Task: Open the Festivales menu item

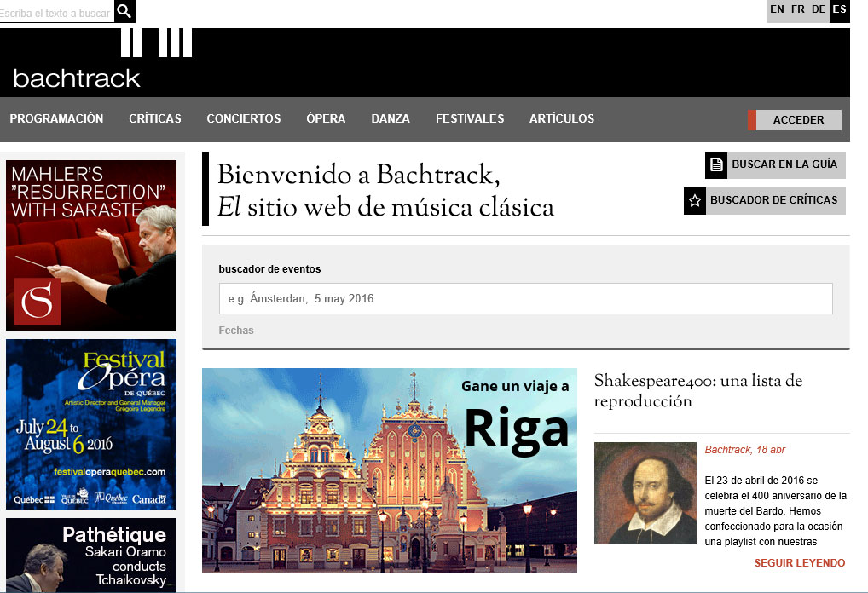Action: coord(470,118)
